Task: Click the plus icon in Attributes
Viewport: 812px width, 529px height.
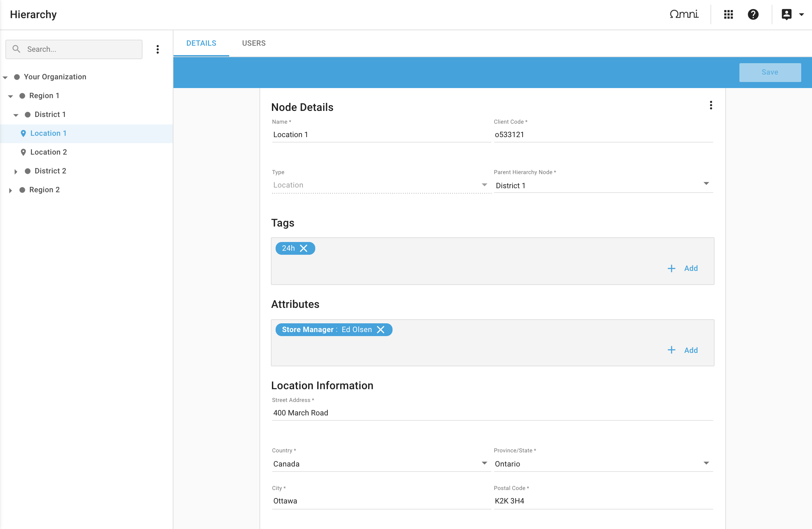Action: pos(672,350)
